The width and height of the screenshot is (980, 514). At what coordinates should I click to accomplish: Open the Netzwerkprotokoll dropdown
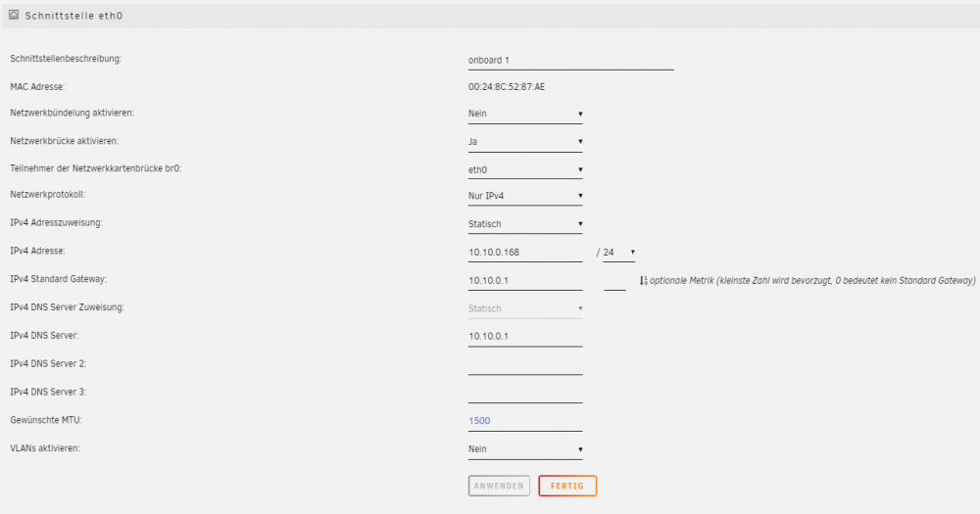(525, 196)
